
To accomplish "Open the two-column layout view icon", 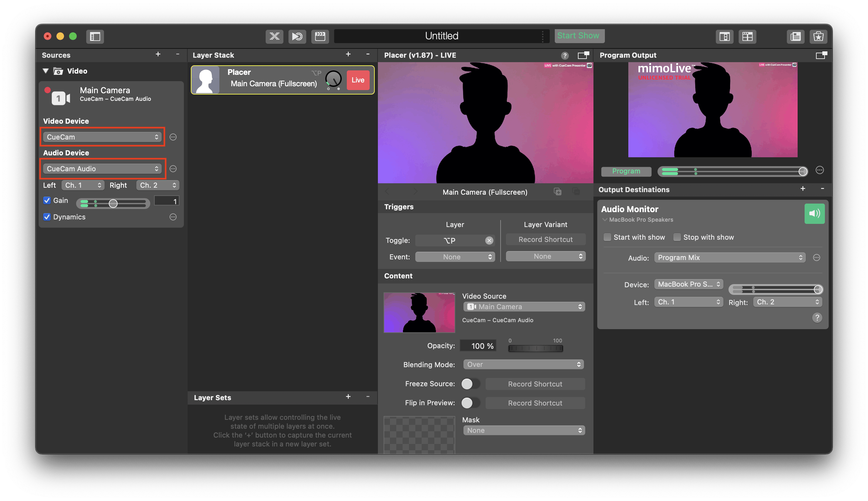I will (724, 36).
